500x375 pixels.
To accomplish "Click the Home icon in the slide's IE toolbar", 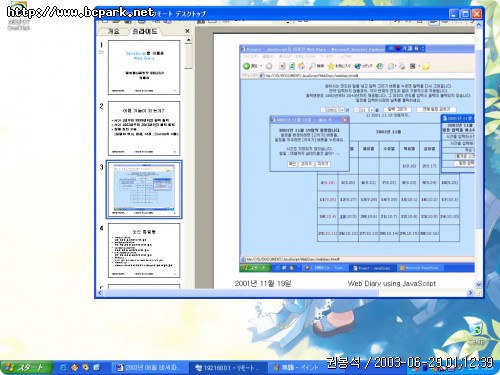I will coord(301,66).
